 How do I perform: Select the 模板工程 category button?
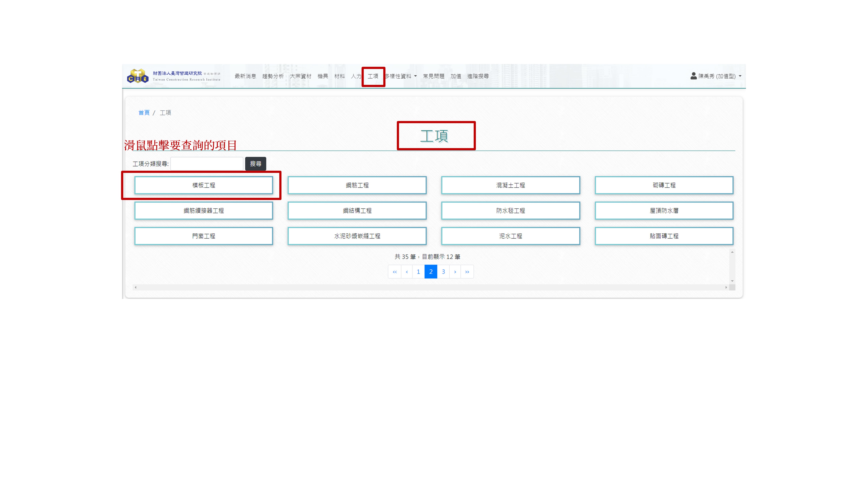coord(203,185)
